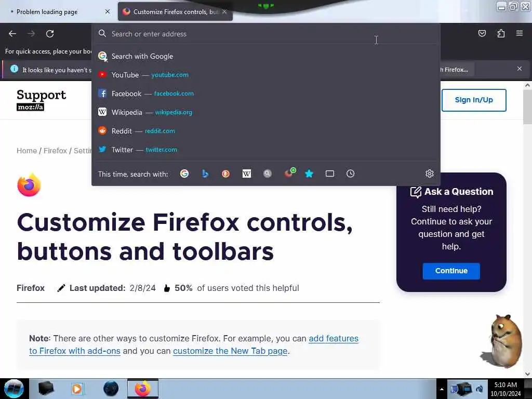The image size is (532, 399).
Task: Open the Extensions puzzle icon
Action: 501,33
